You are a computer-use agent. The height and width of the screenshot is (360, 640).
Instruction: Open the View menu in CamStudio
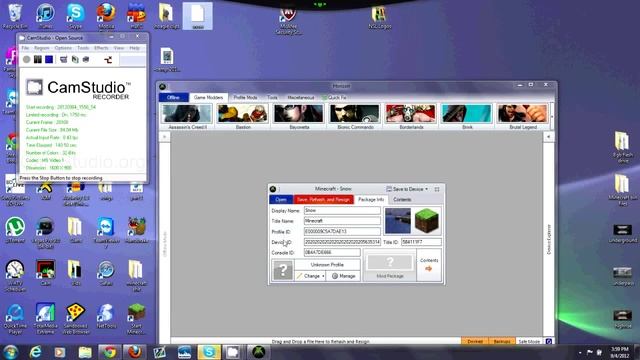(119, 48)
